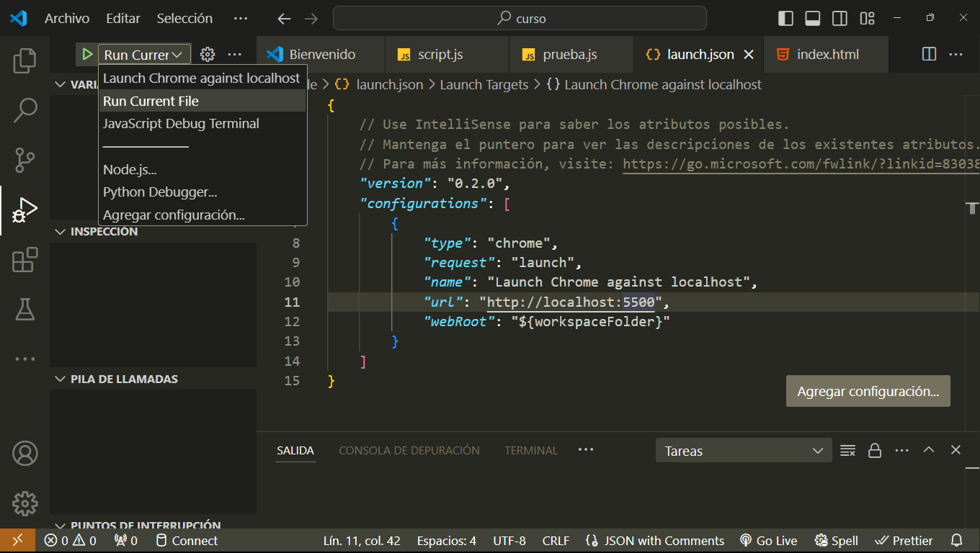Choose Node.js... in configuration list

202,170
